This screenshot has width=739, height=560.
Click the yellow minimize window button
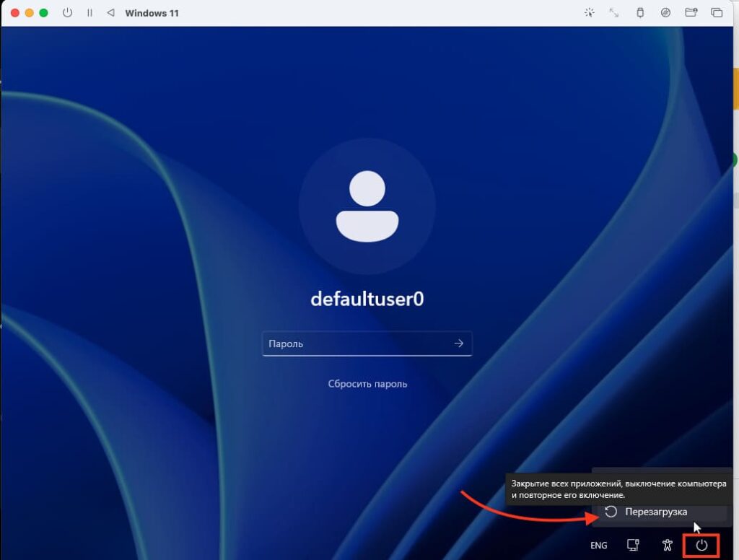(x=29, y=13)
